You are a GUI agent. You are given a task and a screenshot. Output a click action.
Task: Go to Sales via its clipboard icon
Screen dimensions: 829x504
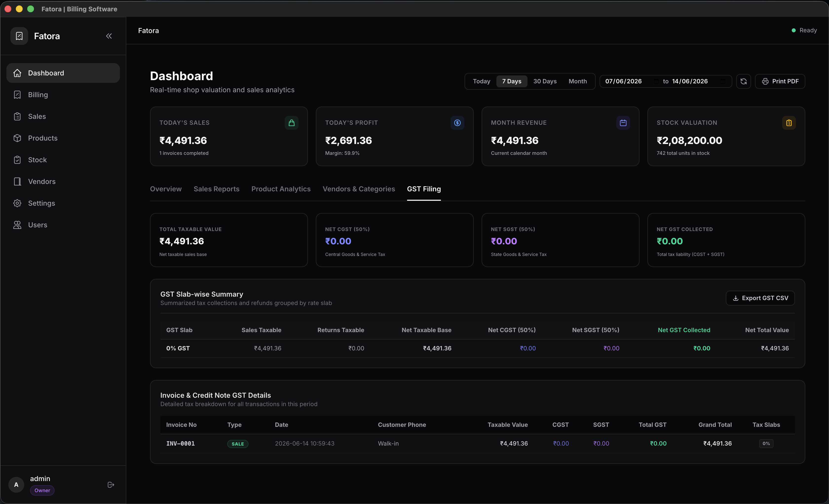(x=17, y=116)
